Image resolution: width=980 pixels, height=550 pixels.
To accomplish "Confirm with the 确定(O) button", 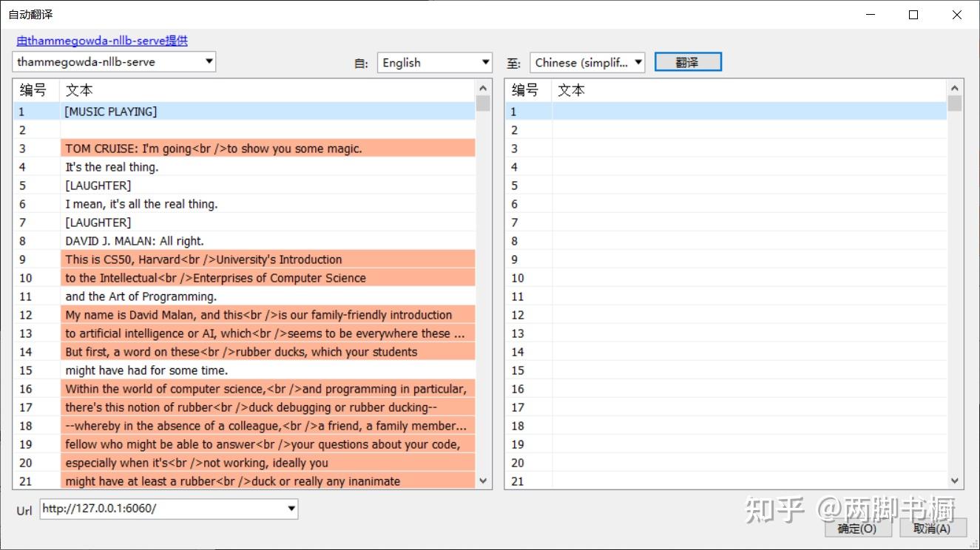I will click(857, 528).
